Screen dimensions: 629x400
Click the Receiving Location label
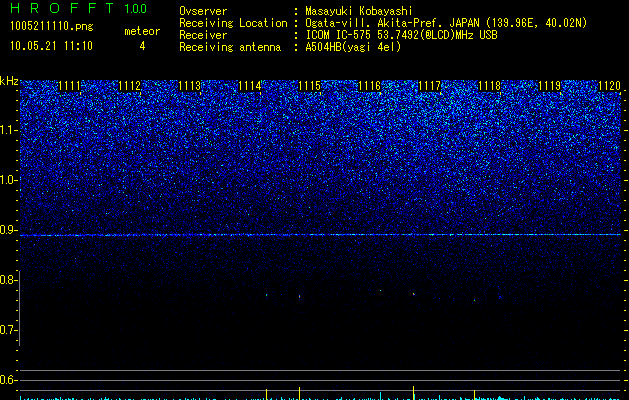click(x=233, y=23)
